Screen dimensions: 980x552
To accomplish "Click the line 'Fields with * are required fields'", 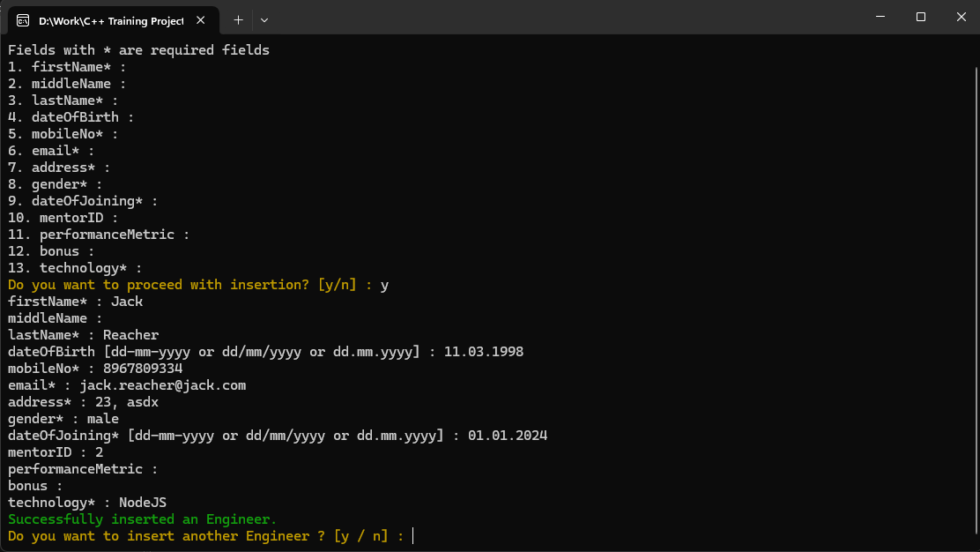I will pos(138,50).
